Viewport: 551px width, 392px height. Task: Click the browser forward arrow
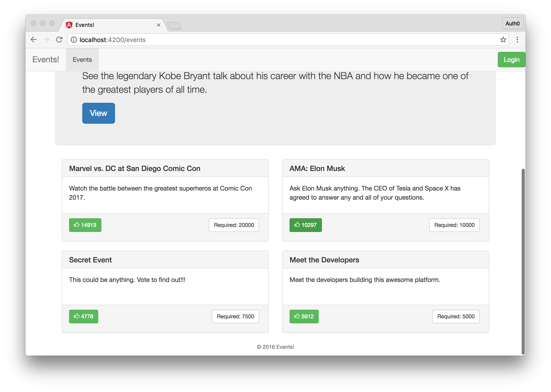tap(46, 40)
